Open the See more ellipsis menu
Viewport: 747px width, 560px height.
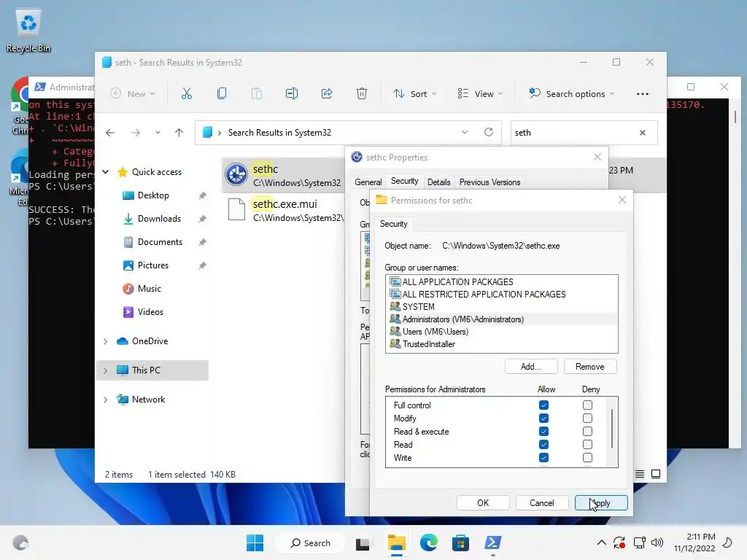pos(642,94)
